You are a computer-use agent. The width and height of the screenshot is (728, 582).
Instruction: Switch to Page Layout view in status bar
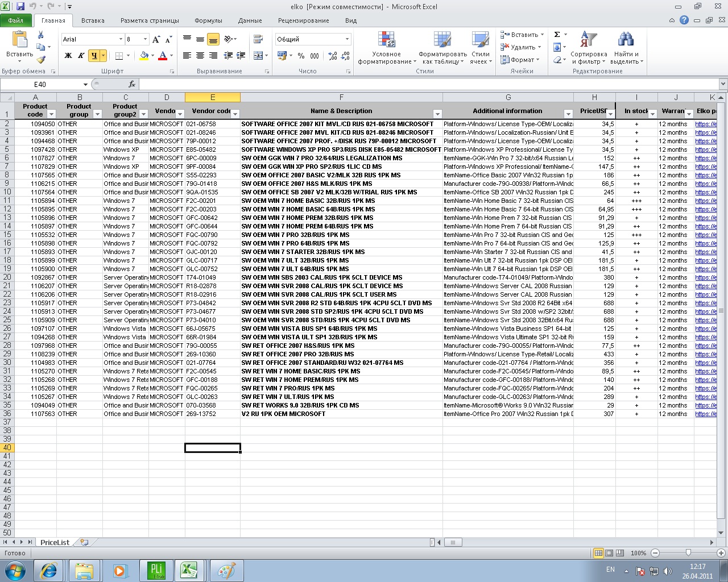(609, 553)
